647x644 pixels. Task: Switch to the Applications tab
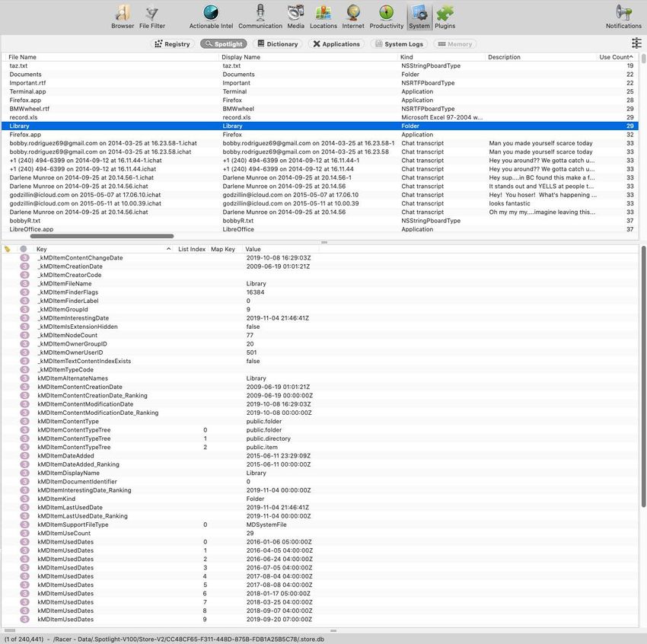click(x=336, y=43)
